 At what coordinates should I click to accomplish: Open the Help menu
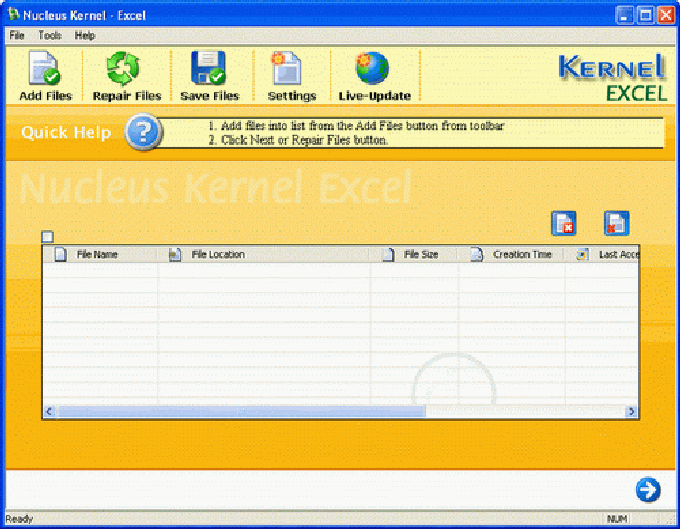85,36
